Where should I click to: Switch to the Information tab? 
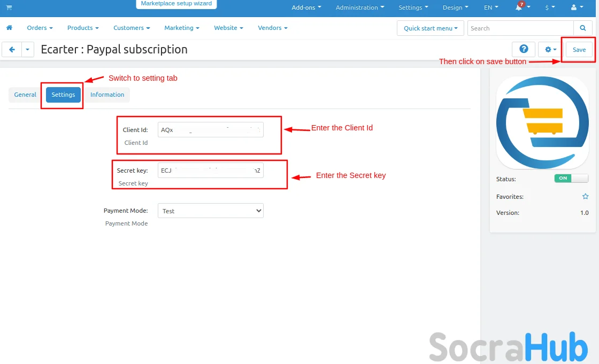[107, 95]
